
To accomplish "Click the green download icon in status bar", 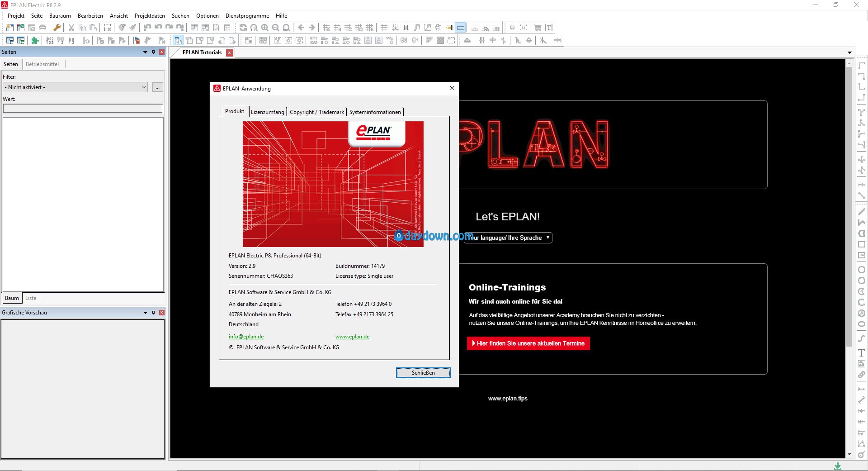I will pos(838,466).
